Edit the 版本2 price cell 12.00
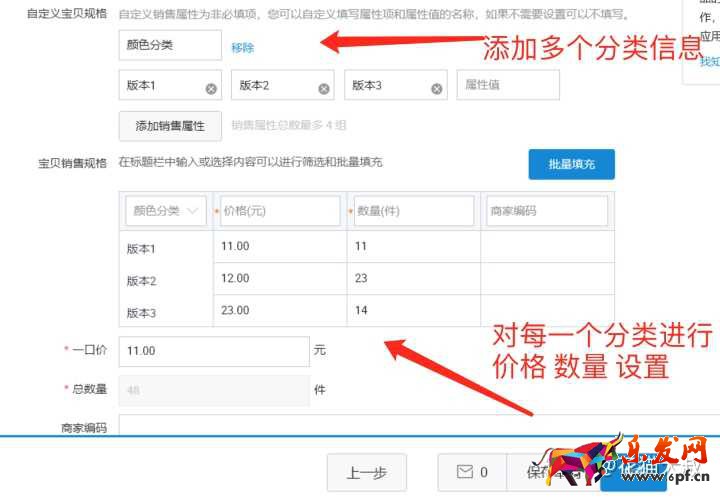 click(x=280, y=278)
